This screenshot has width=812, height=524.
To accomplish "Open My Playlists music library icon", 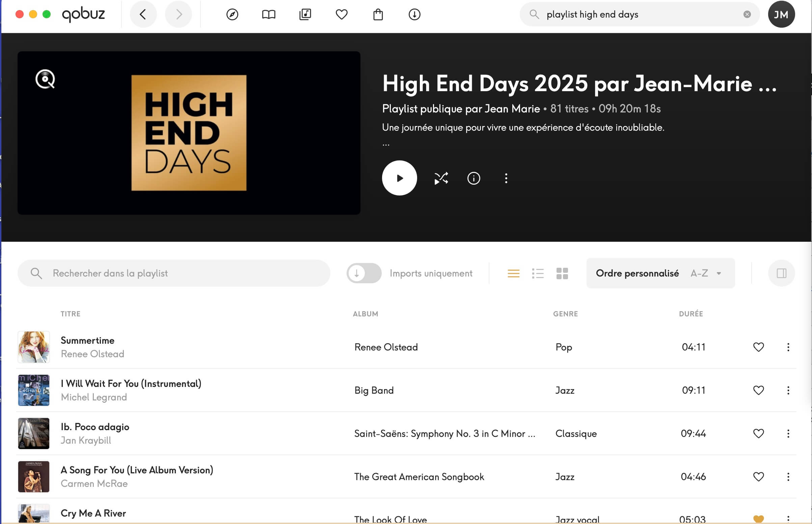I will coord(305,14).
